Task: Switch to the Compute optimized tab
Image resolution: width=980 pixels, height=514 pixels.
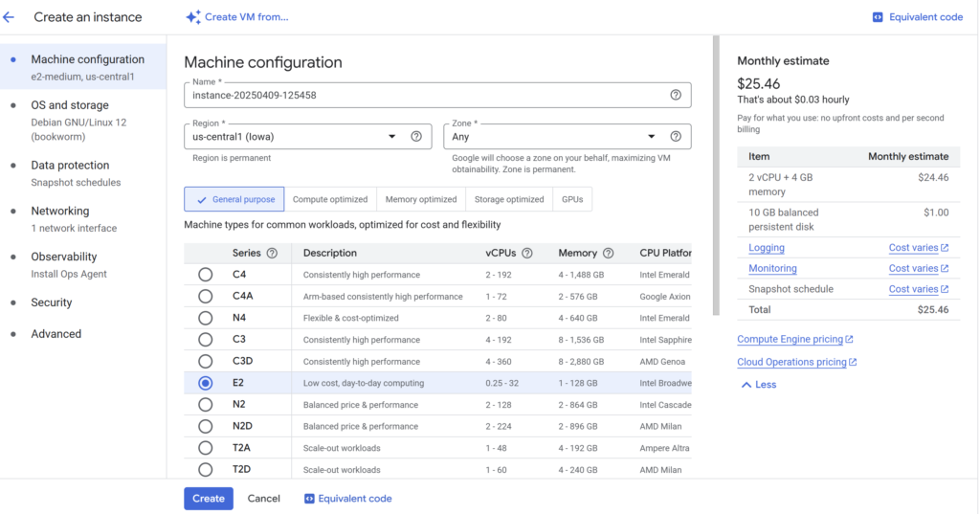Action: point(330,199)
